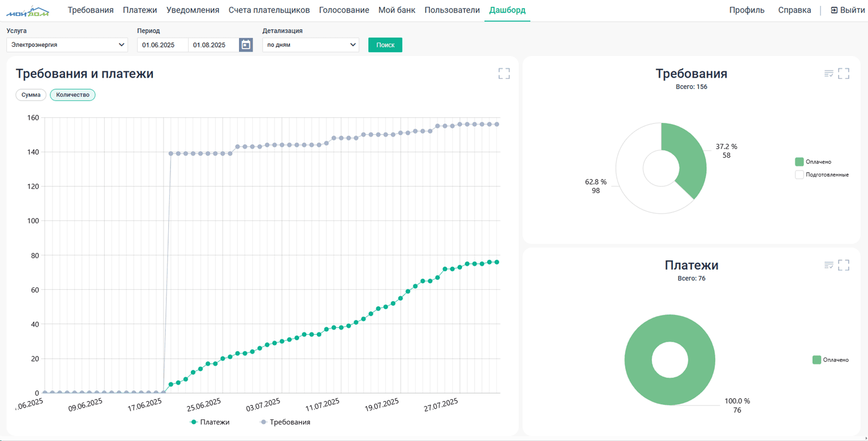This screenshot has width=868, height=441.
Task: Open the period calendar picker
Action: [x=246, y=45]
